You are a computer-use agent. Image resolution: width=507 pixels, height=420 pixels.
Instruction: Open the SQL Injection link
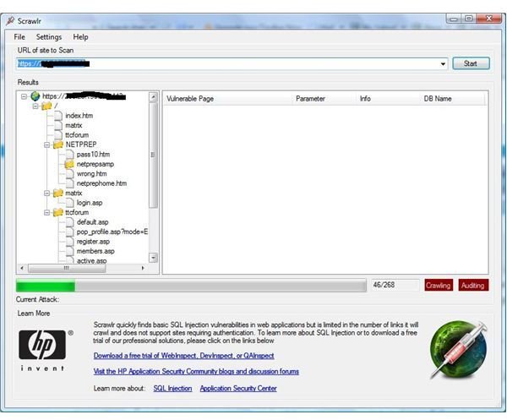coord(172,389)
